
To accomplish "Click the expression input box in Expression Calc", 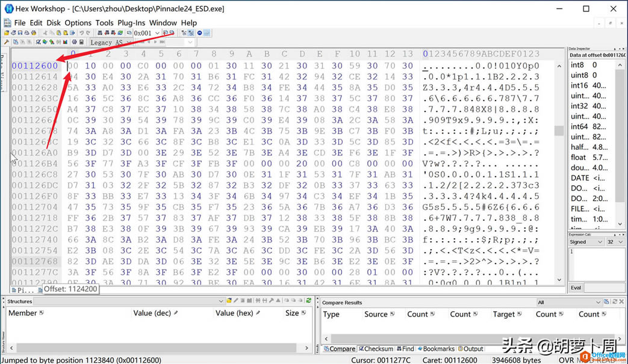I will [596, 264].
